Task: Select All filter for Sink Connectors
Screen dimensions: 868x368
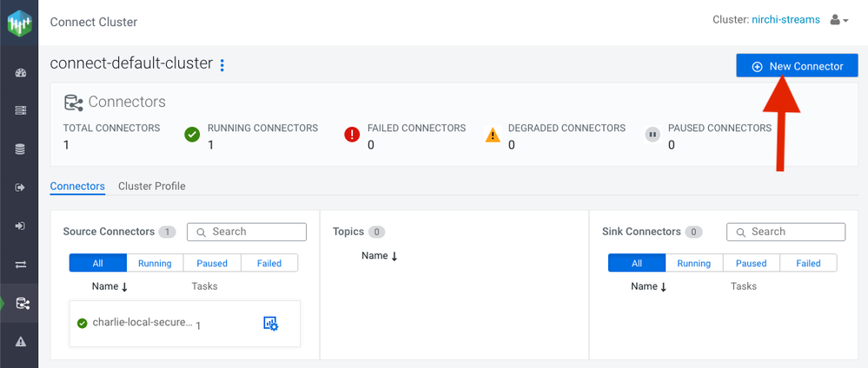Action: [637, 263]
